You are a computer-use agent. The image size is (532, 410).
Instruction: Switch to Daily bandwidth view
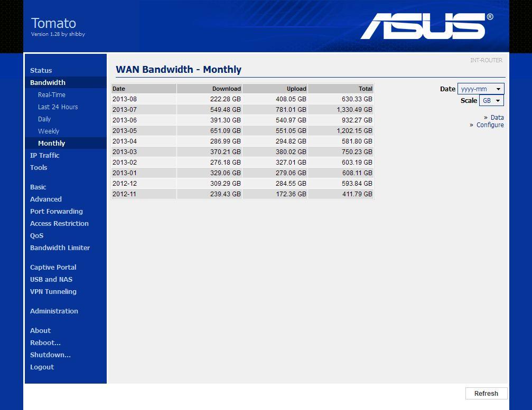point(44,119)
